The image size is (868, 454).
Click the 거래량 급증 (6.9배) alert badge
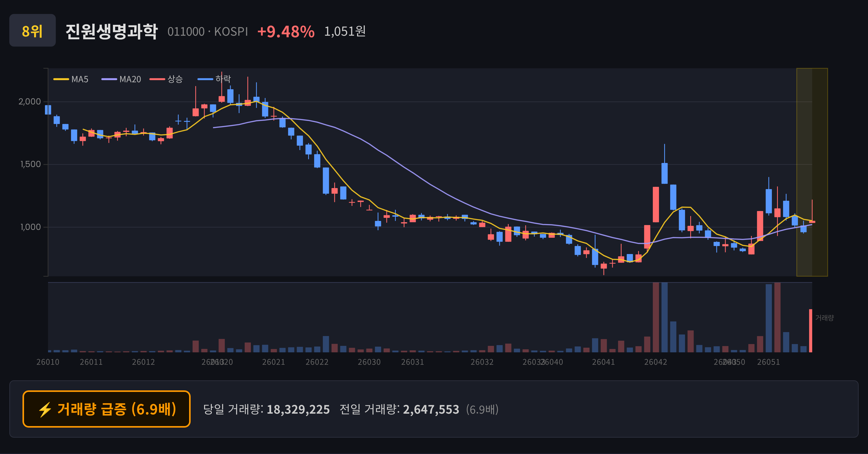click(106, 409)
